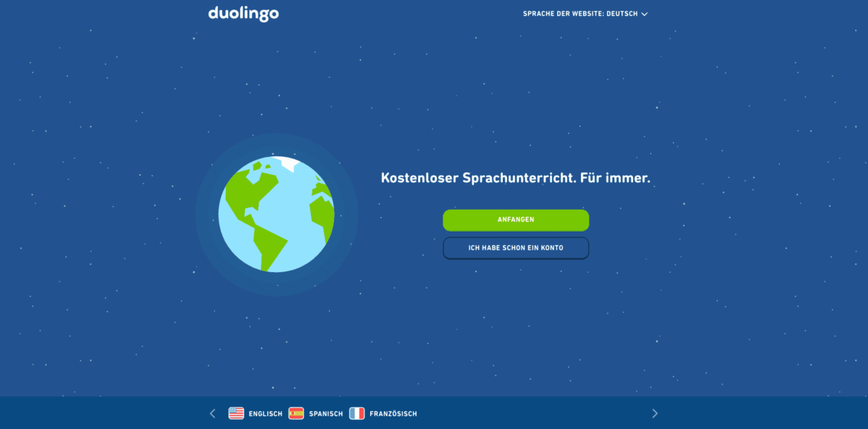Click the word Deutsch in the header

622,14
